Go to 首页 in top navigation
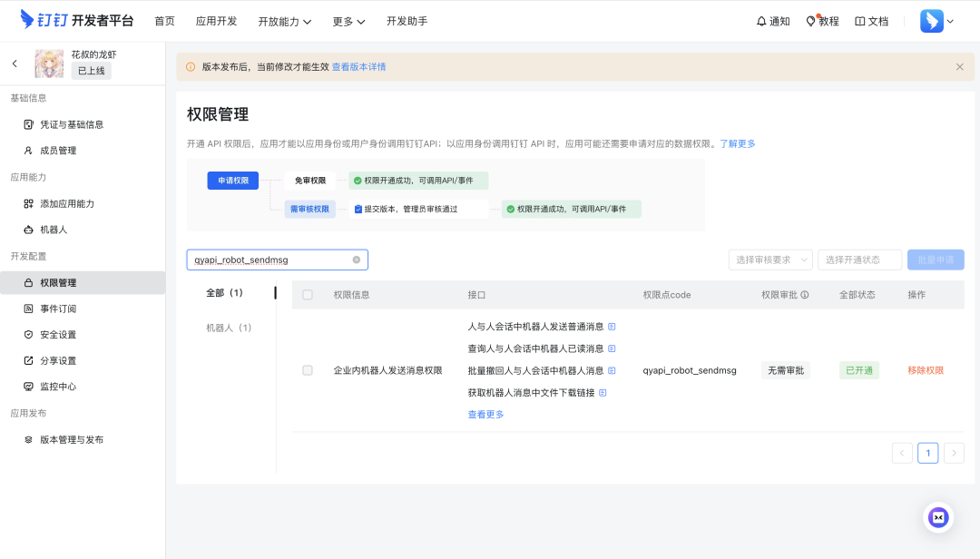The image size is (980, 559). [164, 21]
